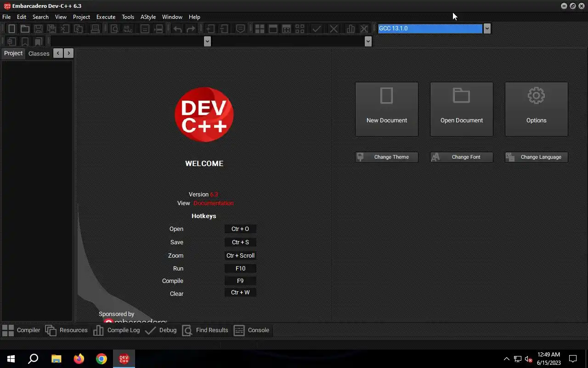Click the Insert snippet icon in second toolbar row

point(11,41)
